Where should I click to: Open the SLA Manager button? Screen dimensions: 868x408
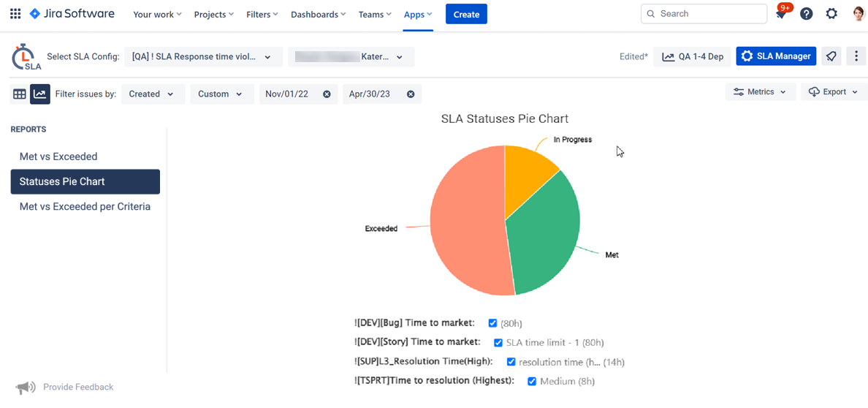click(776, 56)
